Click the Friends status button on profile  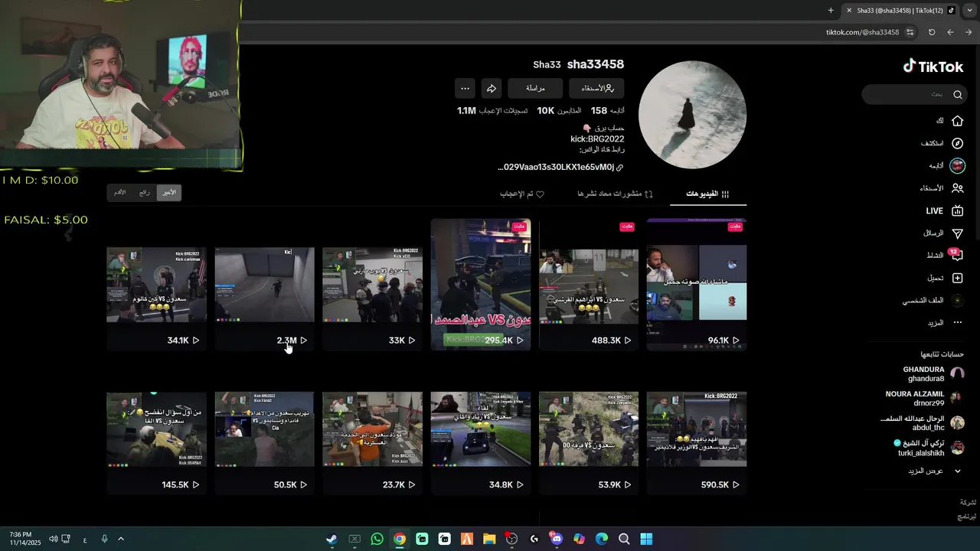(x=596, y=89)
